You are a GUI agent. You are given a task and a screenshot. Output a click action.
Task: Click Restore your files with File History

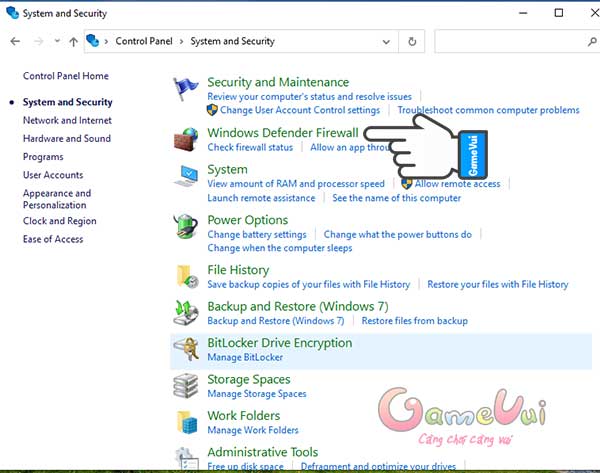point(498,284)
